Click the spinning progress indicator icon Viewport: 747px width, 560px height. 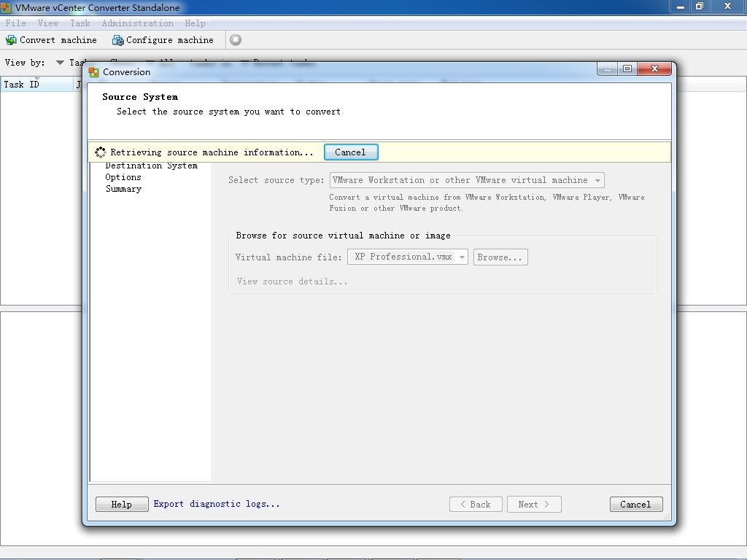(100, 152)
